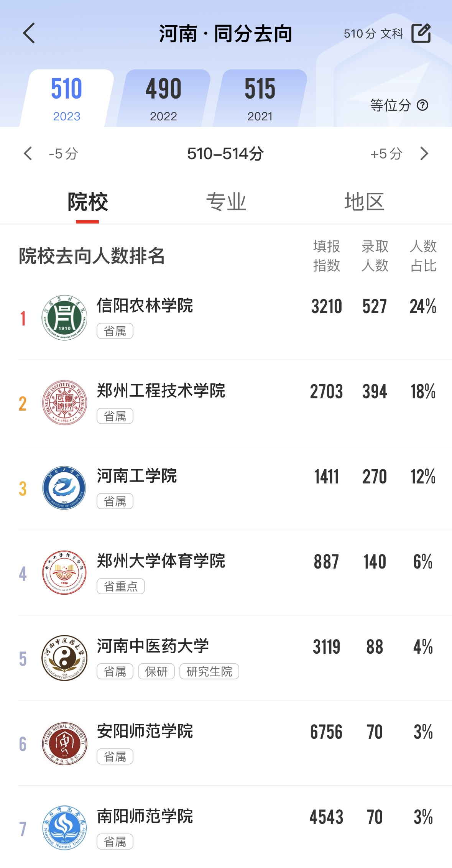Switch to the 专业 tab

pos(226,202)
